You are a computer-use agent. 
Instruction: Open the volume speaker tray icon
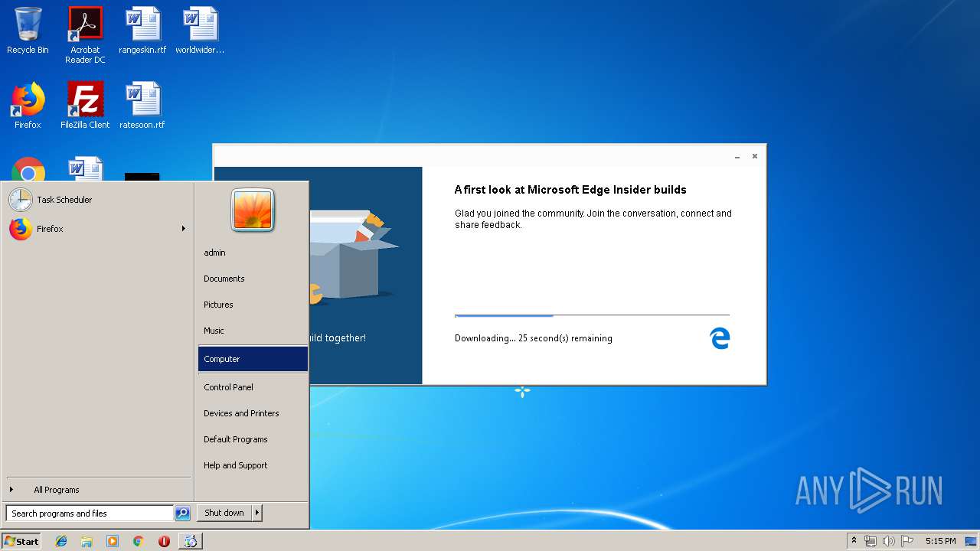tap(889, 541)
